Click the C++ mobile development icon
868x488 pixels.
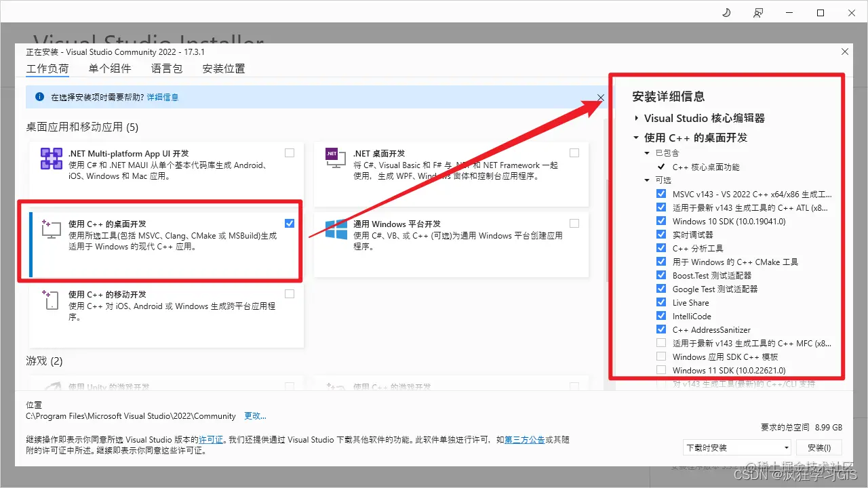(52, 300)
